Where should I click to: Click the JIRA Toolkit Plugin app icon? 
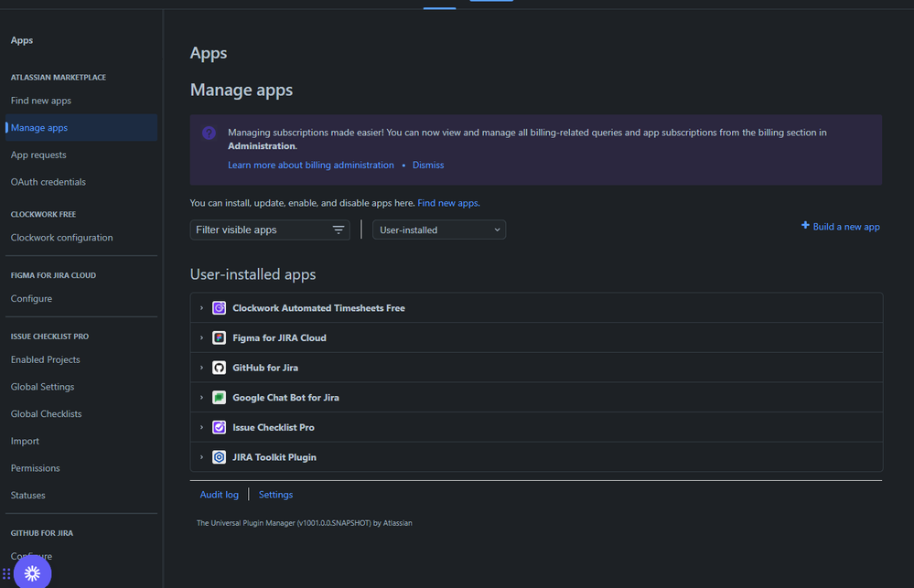(x=219, y=456)
